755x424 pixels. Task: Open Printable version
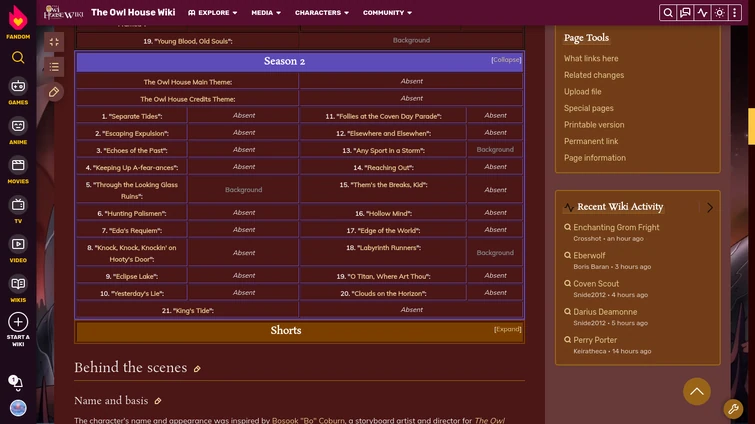pyautogui.click(x=594, y=125)
